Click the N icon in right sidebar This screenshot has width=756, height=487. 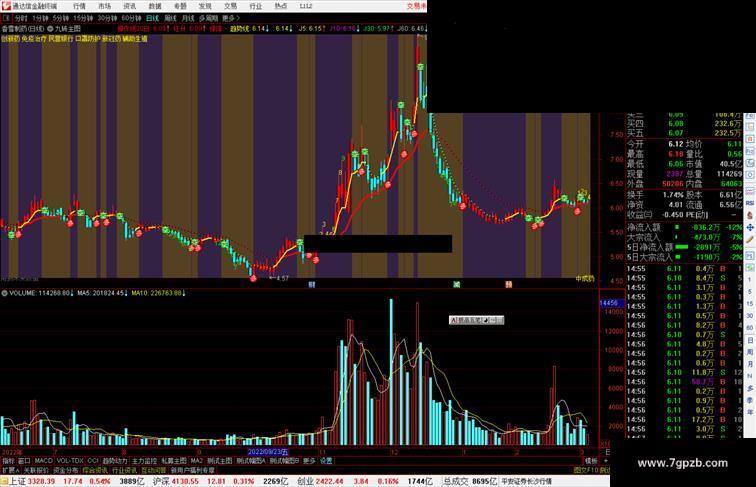pyautogui.click(x=750, y=376)
